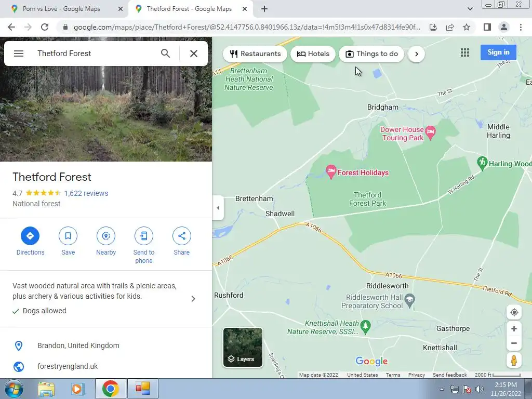Click the Brettenham Heath National Nature Reserve label
This screenshot has width=532, height=399.
[x=249, y=79]
